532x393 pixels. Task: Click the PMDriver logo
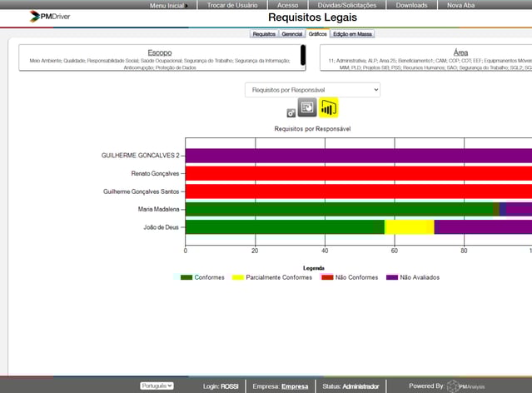(49, 16)
